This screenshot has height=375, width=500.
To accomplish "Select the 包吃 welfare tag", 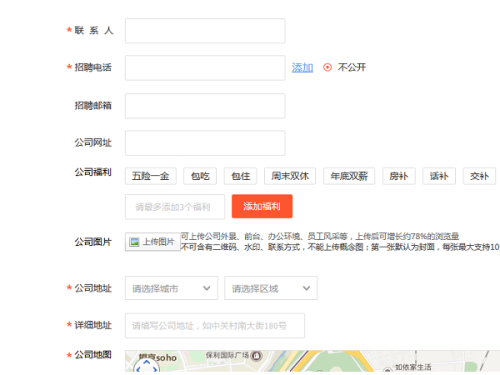I will (x=200, y=176).
